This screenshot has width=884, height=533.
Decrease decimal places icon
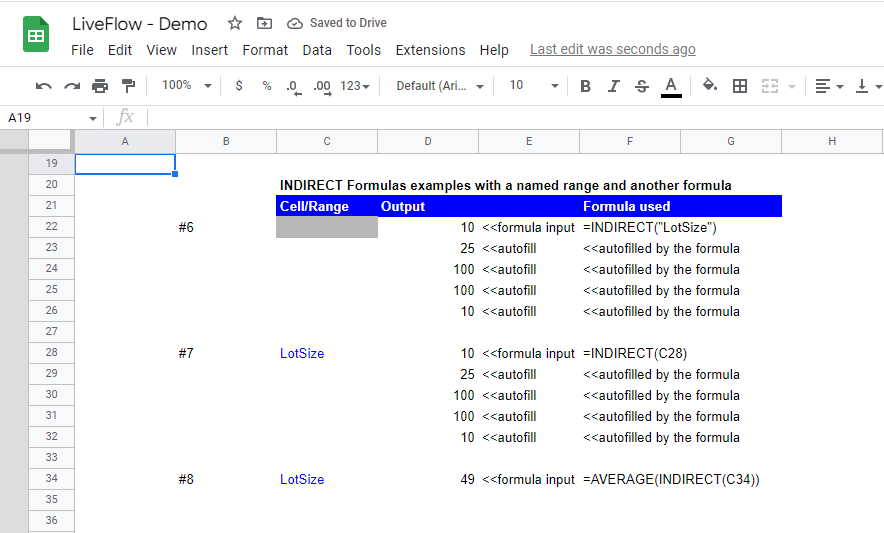pyautogui.click(x=293, y=86)
